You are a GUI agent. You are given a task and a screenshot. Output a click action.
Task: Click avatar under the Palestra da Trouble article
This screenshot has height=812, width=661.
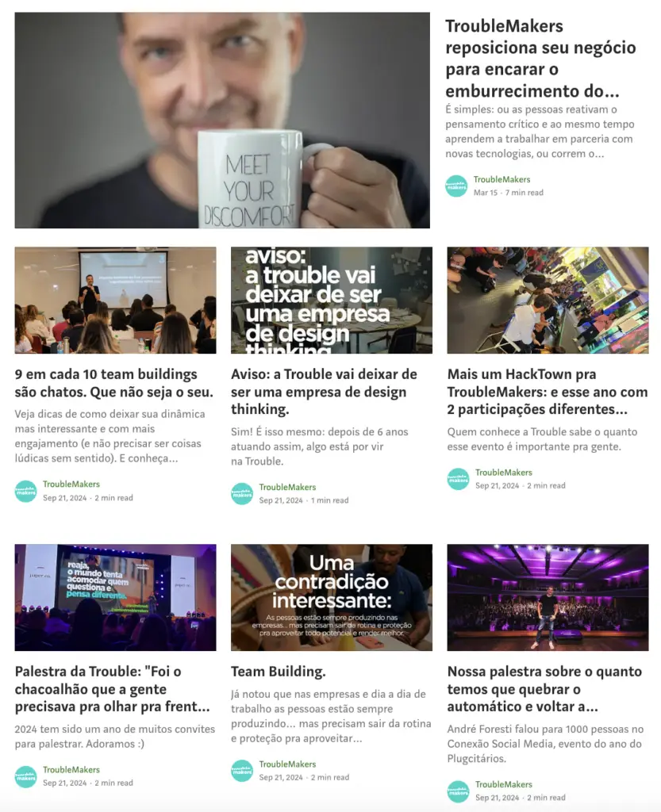click(26, 776)
